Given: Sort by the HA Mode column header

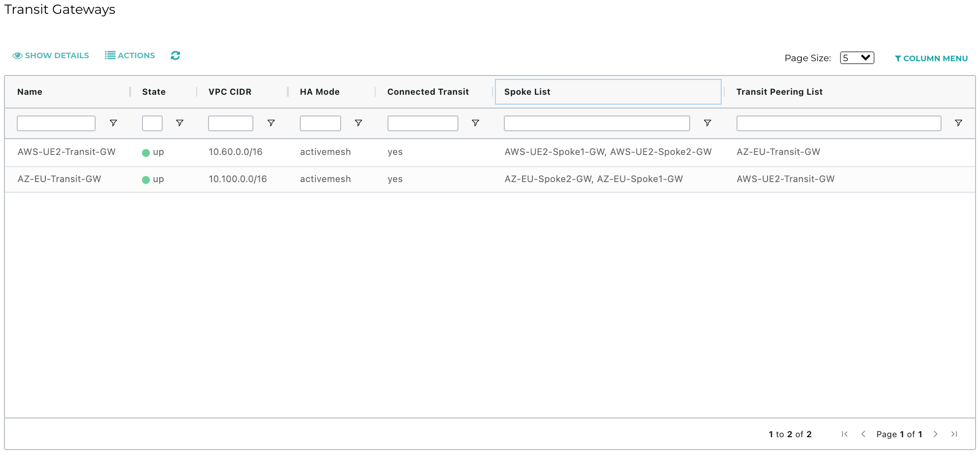Looking at the screenshot, I should [319, 92].
